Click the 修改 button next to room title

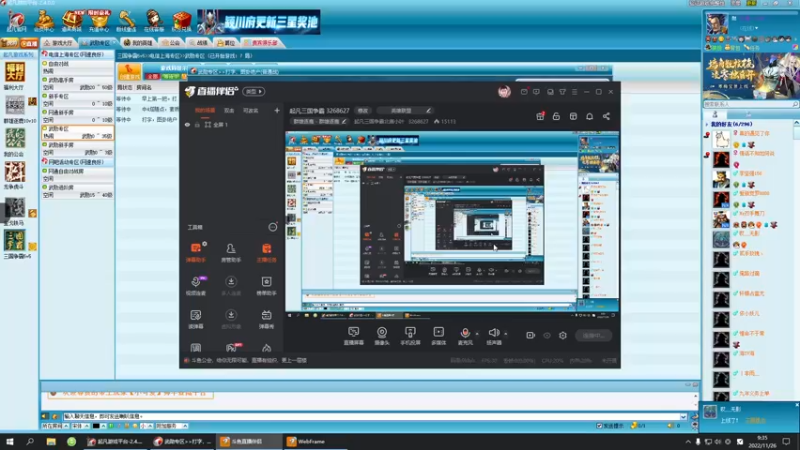click(x=362, y=110)
